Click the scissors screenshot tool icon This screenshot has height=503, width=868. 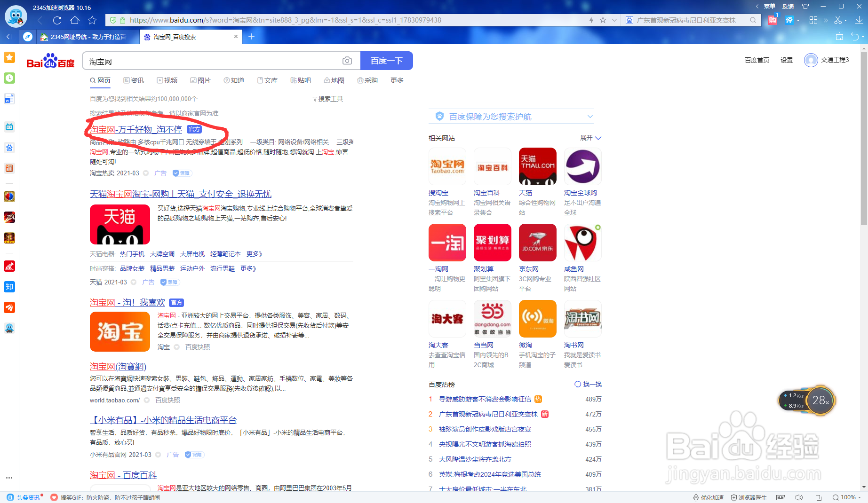pos(838,20)
